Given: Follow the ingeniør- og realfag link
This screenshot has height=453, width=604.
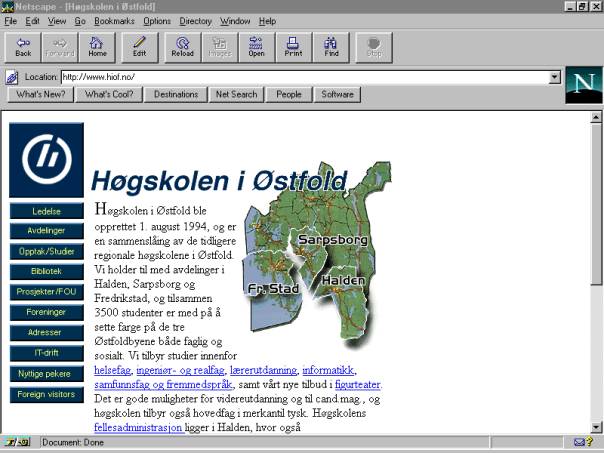Looking at the screenshot, I should [180, 370].
